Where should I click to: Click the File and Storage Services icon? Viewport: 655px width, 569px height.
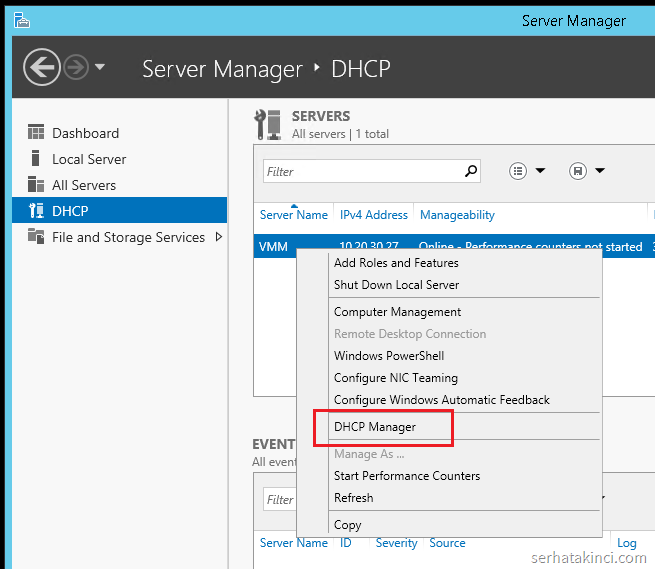click(x=36, y=237)
